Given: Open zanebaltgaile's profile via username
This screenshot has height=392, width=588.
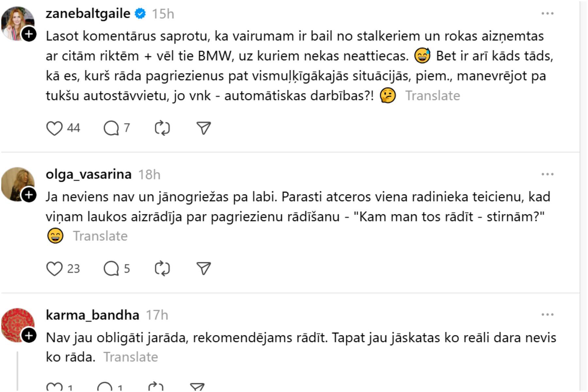Looking at the screenshot, I should click(88, 14).
